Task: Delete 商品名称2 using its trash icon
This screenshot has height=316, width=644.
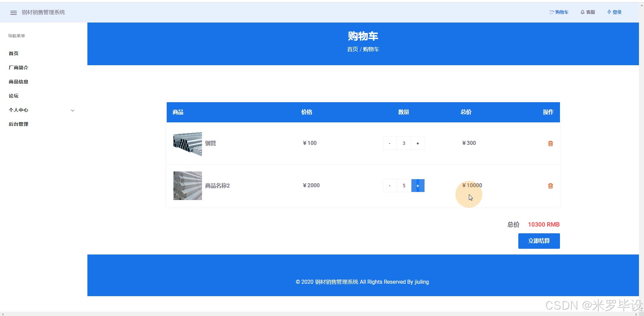Action: (550, 186)
